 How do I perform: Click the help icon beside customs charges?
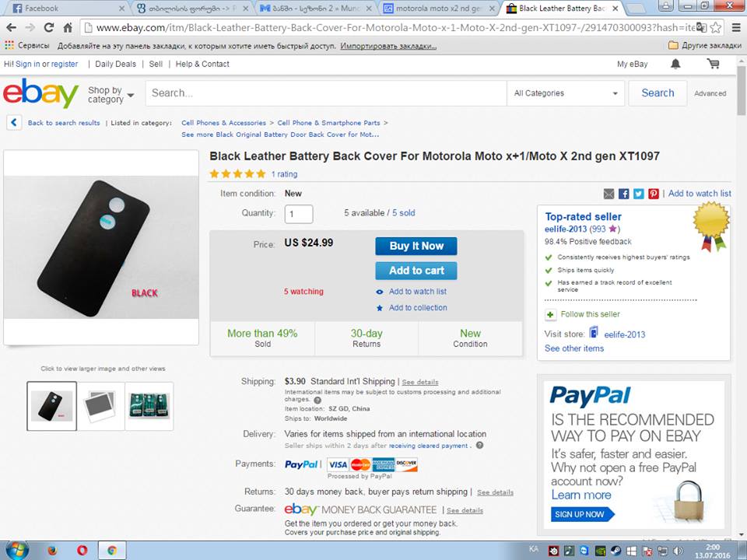(x=317, y=400)
